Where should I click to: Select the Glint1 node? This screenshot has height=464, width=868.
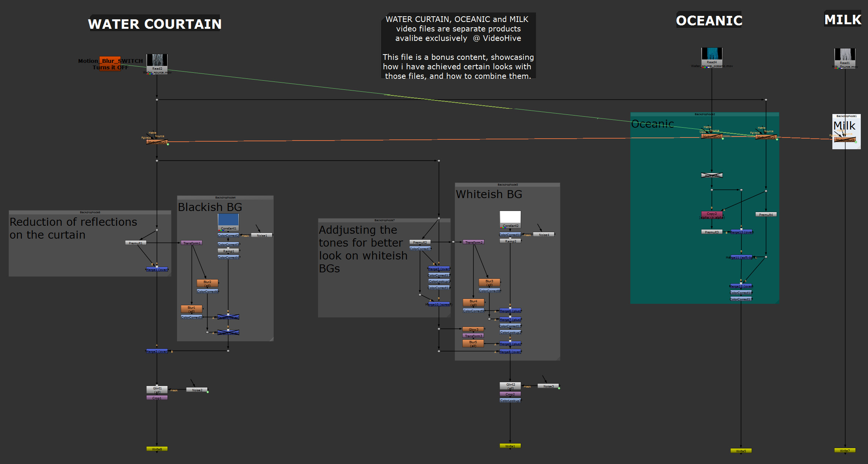[157, 389]
